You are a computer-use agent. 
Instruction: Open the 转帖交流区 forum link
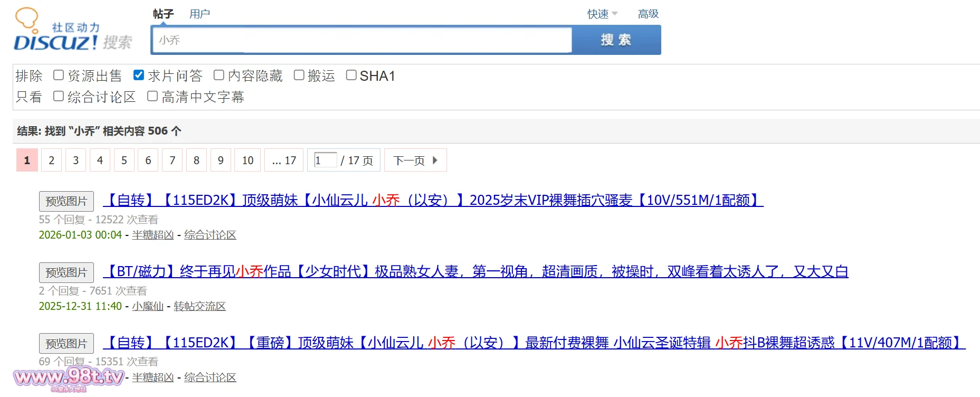coord(199,306)
